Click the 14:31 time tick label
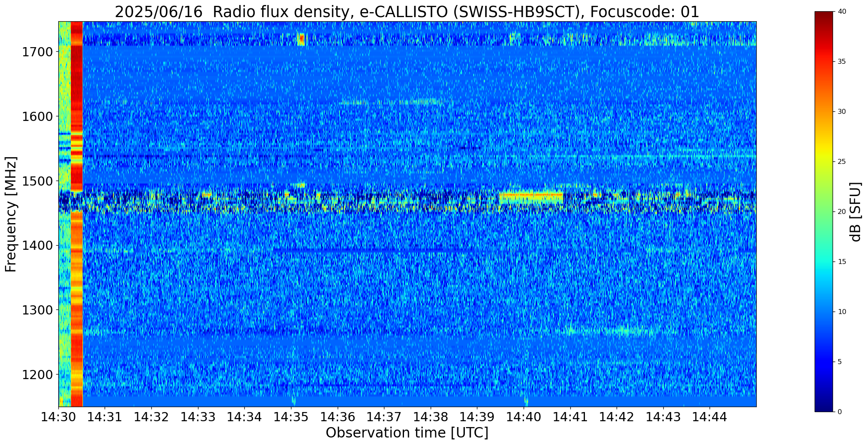The width and height of the screenshot is (868, 445). click(105, 417)
